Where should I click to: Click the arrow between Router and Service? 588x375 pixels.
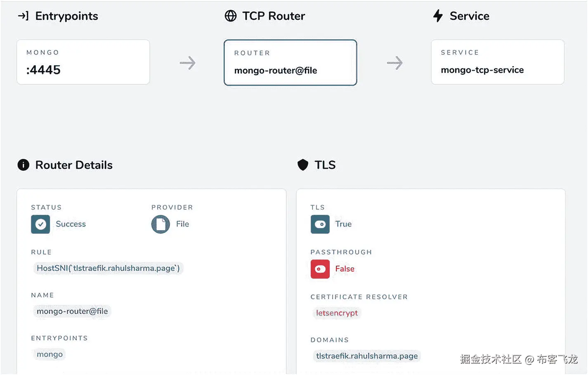[395, 63]
